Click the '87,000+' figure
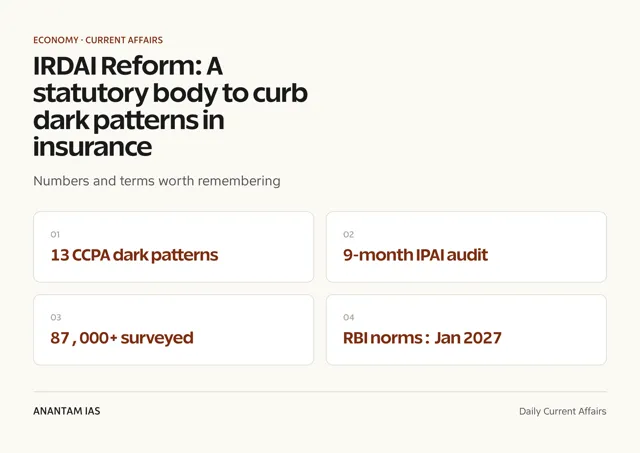 [x=84, y=338]
